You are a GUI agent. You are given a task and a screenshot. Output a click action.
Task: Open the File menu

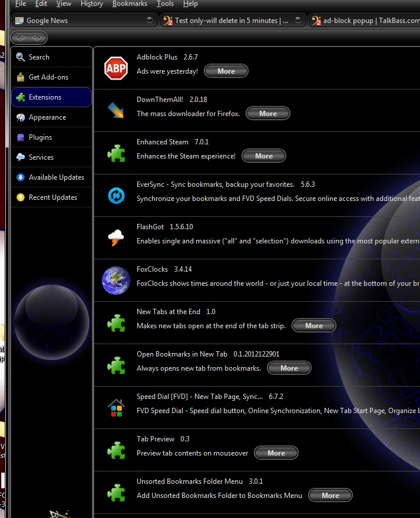(21, 4)
